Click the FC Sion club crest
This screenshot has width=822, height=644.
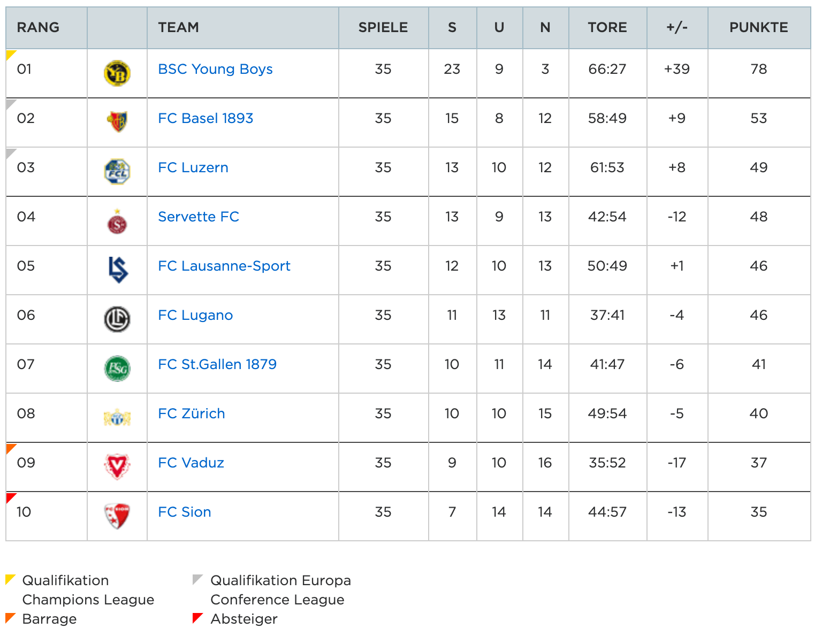point(117,516)
